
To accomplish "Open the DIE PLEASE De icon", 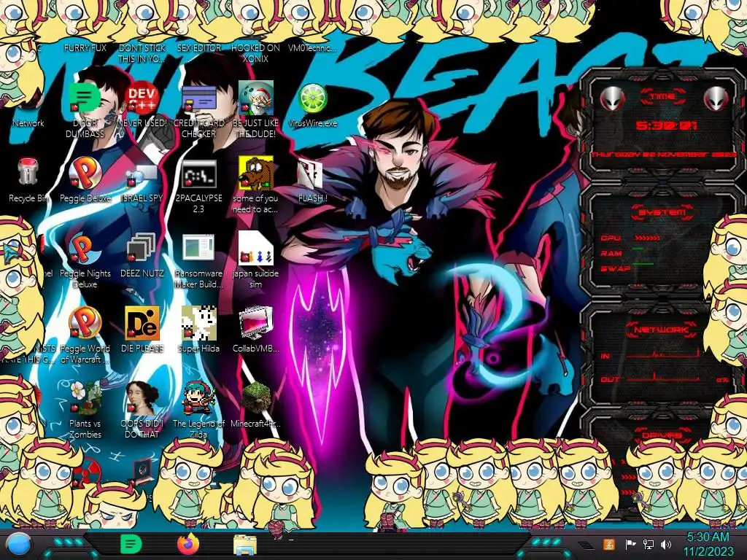I will coord(142,324).
